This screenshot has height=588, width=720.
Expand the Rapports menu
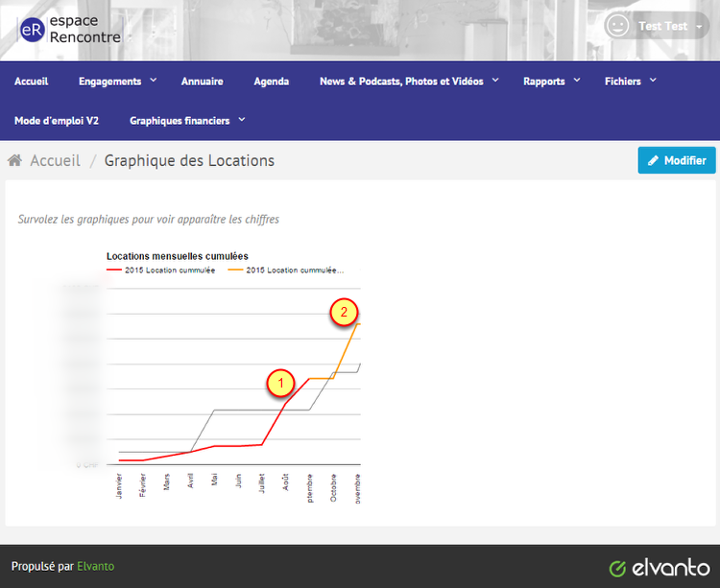(x=551, y=82)
